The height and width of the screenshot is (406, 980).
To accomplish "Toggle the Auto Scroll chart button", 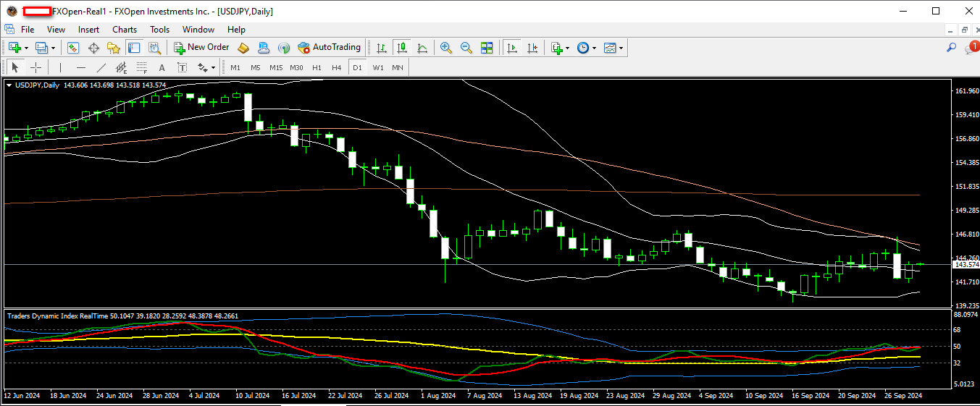I will pos(512,48).
